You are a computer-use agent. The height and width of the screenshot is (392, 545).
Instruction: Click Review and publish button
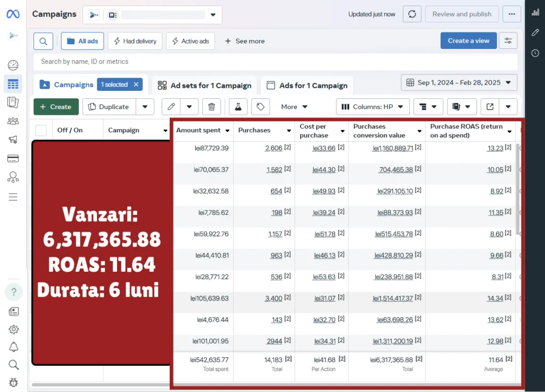tap(462, 14)
